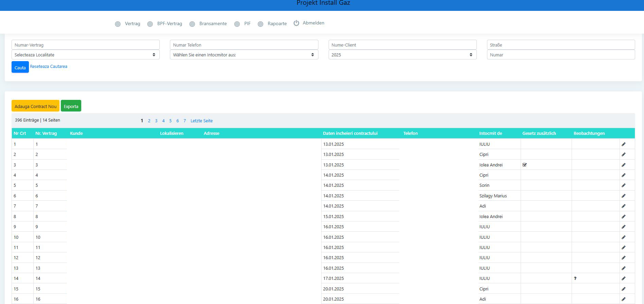Image resolution: width=644 pixels, height=304 pixels.
Task: Click the edit pencil on row 14
Action: [623, 279]
